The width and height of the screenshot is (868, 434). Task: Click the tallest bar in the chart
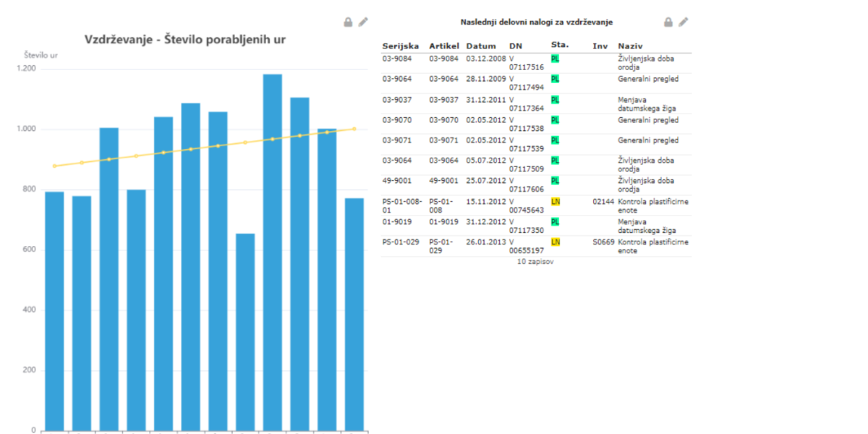273,252
